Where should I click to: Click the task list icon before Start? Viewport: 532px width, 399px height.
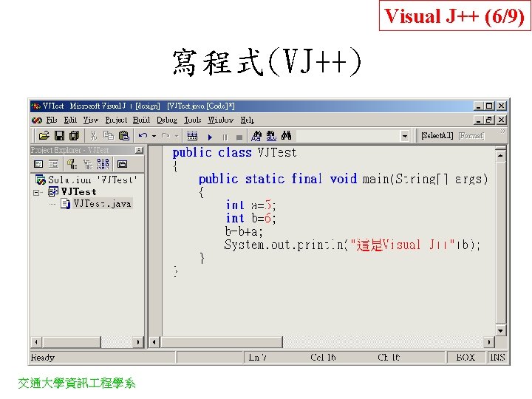point(192,136)
